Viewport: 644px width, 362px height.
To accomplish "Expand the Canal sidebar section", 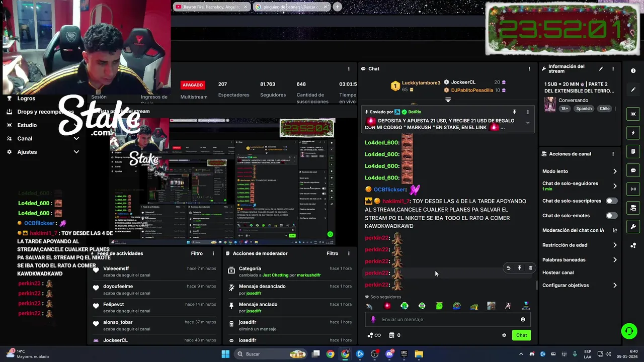I will pyautogui.click(x=76, y=138).
